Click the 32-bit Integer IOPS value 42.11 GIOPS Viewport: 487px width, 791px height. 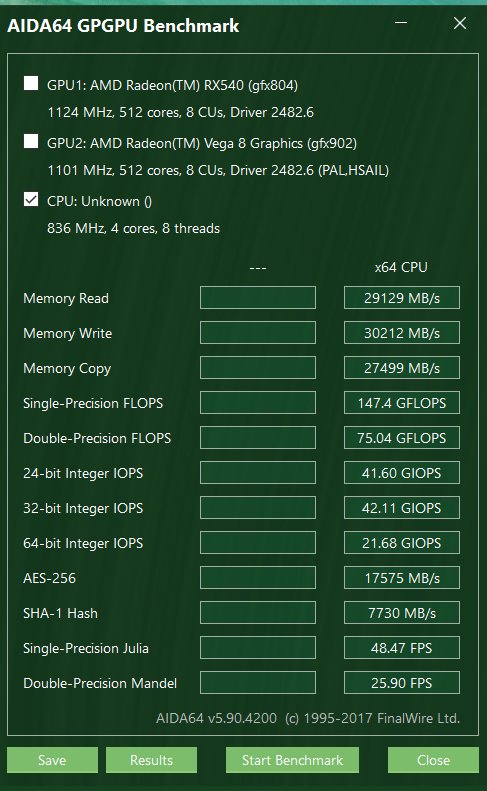[402, 507]
